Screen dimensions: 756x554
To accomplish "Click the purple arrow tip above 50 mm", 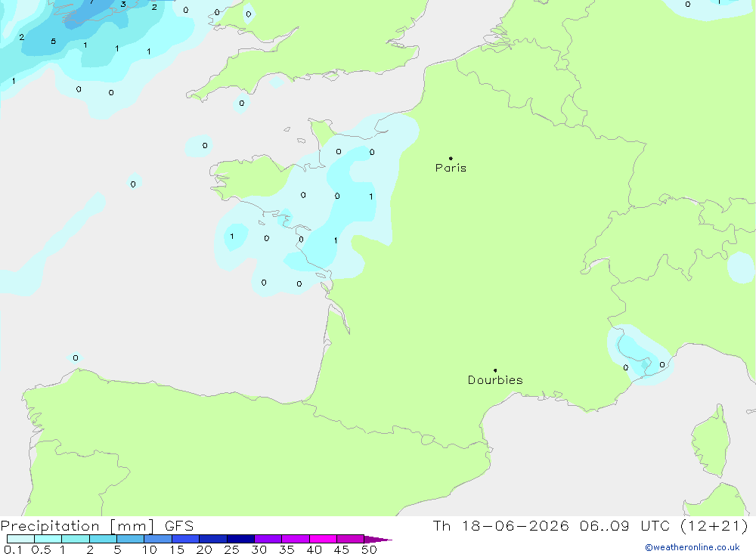I will (x=378, y=540).
